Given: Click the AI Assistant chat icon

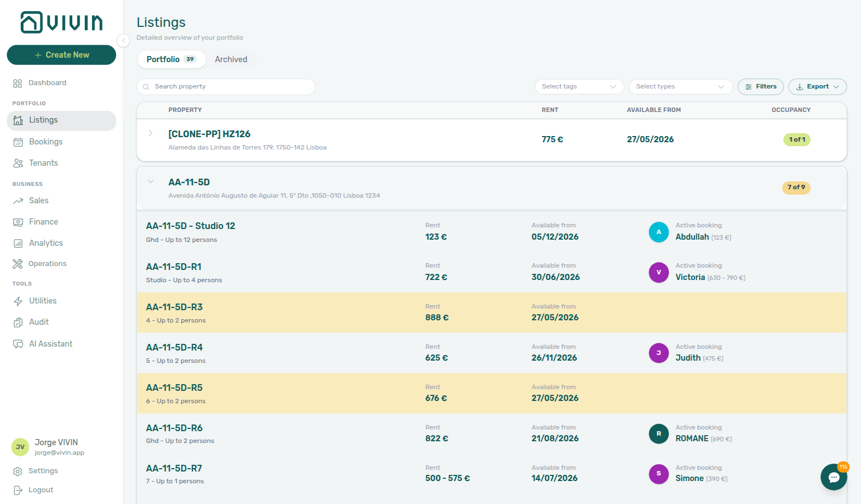Looking at the screenshot, I should tap(18, 344).
